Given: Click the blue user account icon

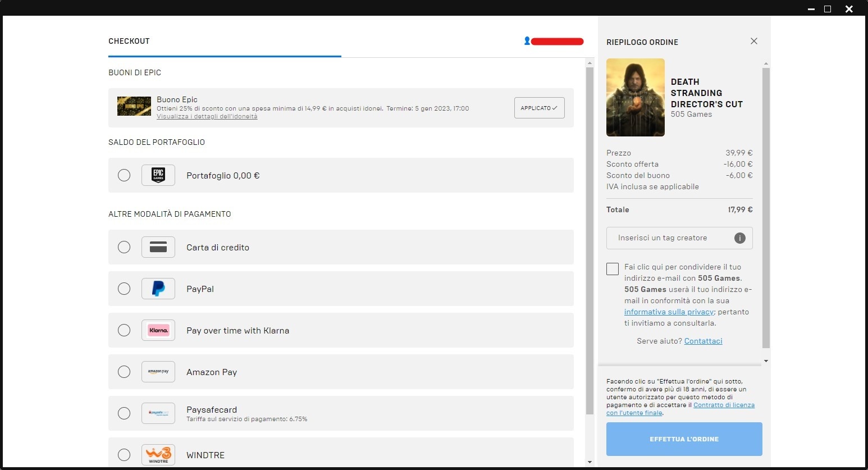Looking at the screenshot, I should coord(527,41).
